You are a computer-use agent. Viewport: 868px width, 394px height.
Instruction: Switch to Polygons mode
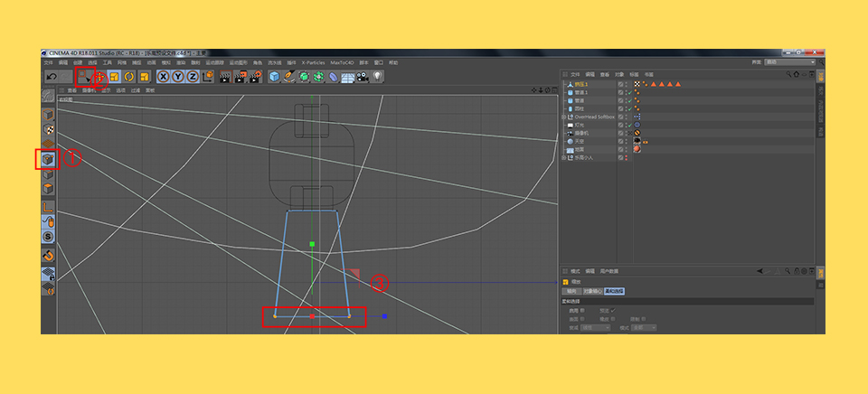click(49, 188)
